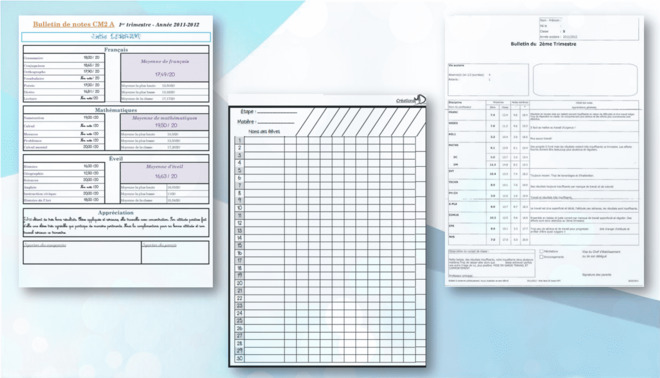Screen dimensions: 660x378
Task: Click the 'Étape :' blank line
Action: pos(277,112)
